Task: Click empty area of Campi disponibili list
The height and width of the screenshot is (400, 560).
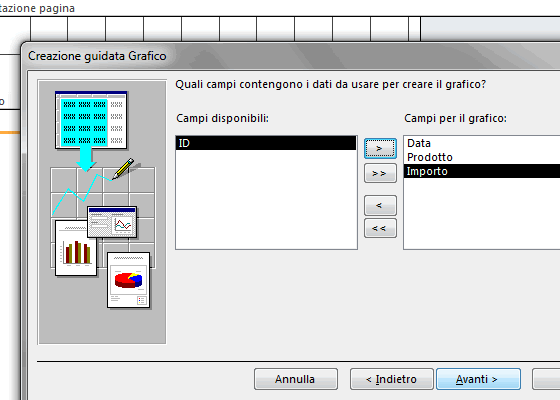Action: (266, 199)
